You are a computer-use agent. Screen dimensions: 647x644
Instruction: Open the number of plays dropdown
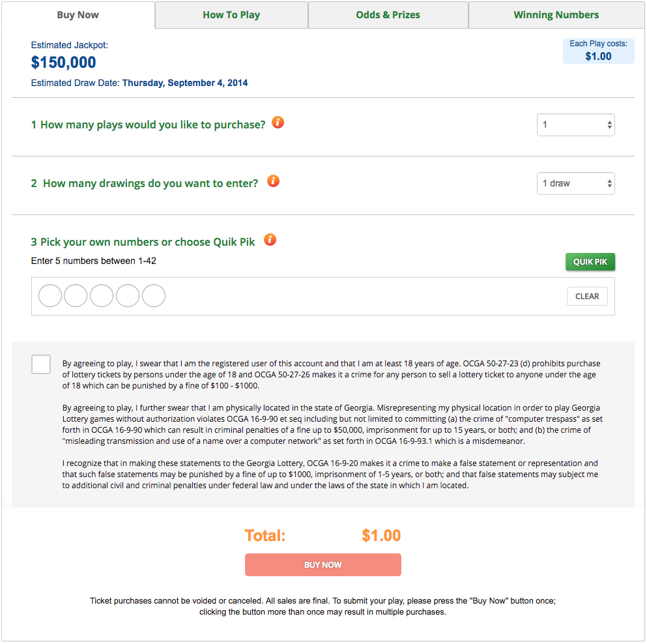tap(575, 125)
